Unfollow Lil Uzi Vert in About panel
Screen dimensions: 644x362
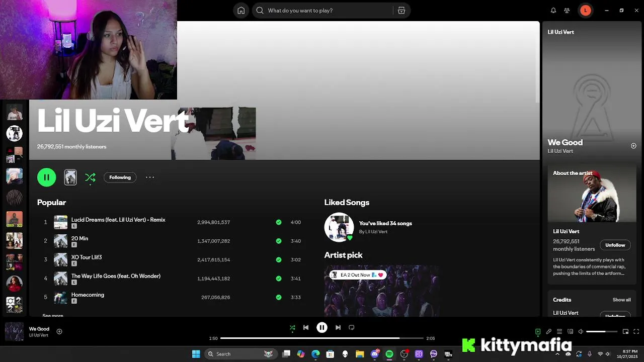point(615,245)
